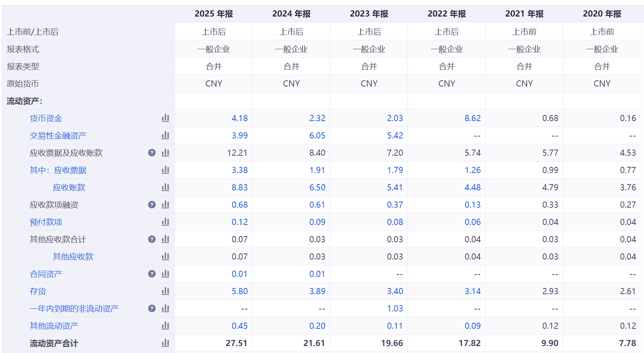The width and height of the screenshot is (644, 353).
Task: Open the chart icon for 流动资产合计
Action: (x=165, y=343)
